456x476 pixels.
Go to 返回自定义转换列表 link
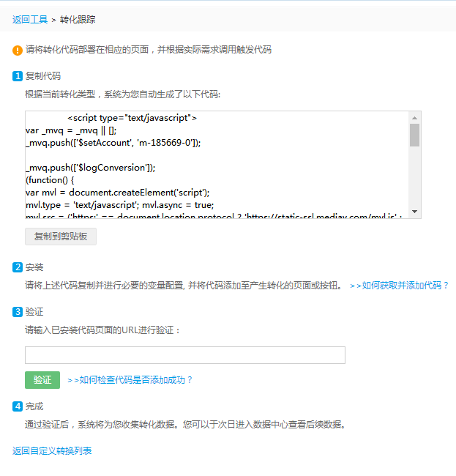coord(52,450)
